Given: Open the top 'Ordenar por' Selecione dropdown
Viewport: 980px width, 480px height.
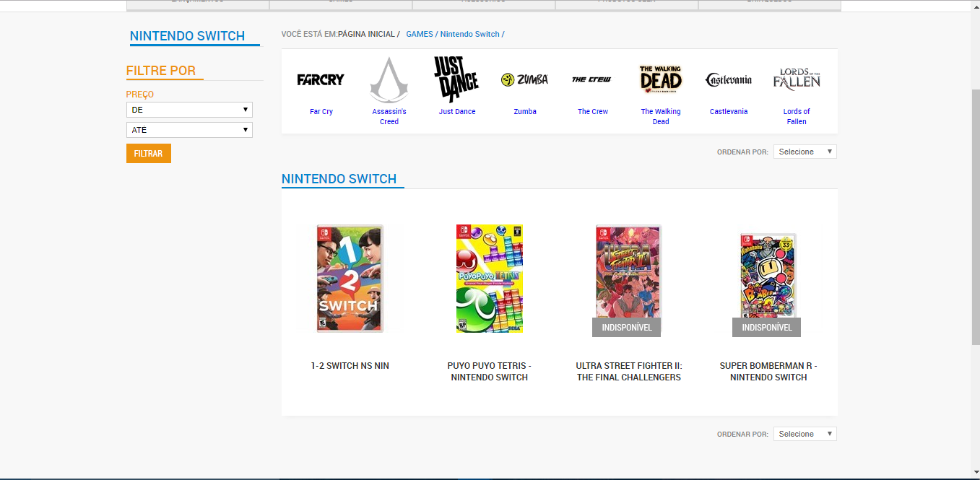Looking at the screenshot, I should (805, 152).
